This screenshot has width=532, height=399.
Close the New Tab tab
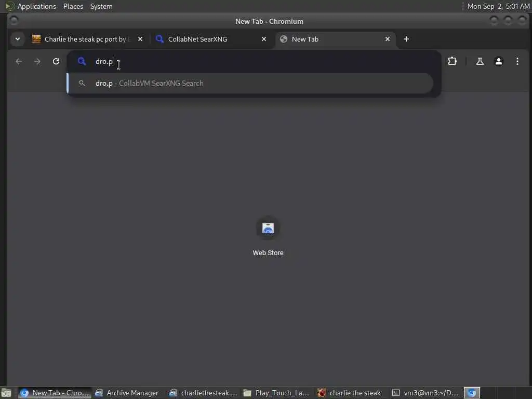click(388, 39)
